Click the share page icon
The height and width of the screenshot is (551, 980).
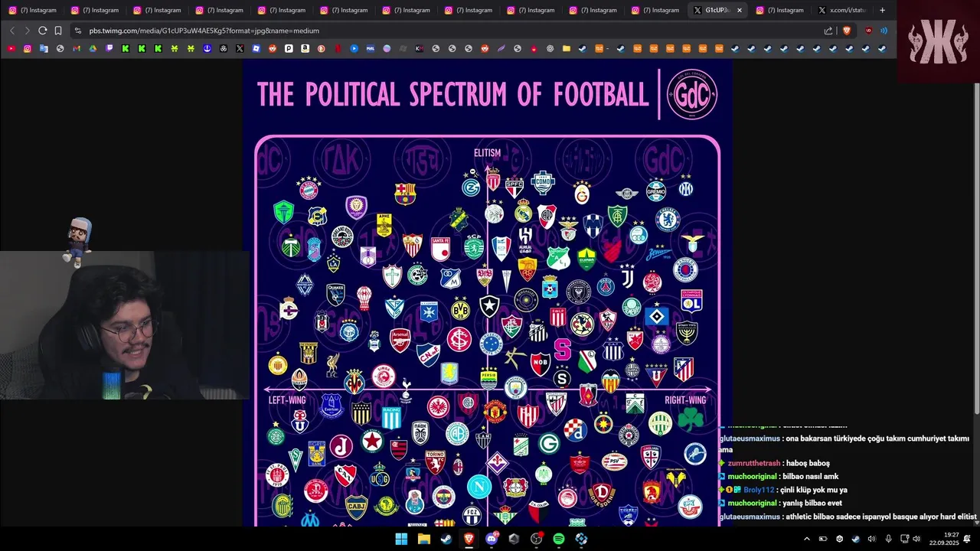point(828,31)
